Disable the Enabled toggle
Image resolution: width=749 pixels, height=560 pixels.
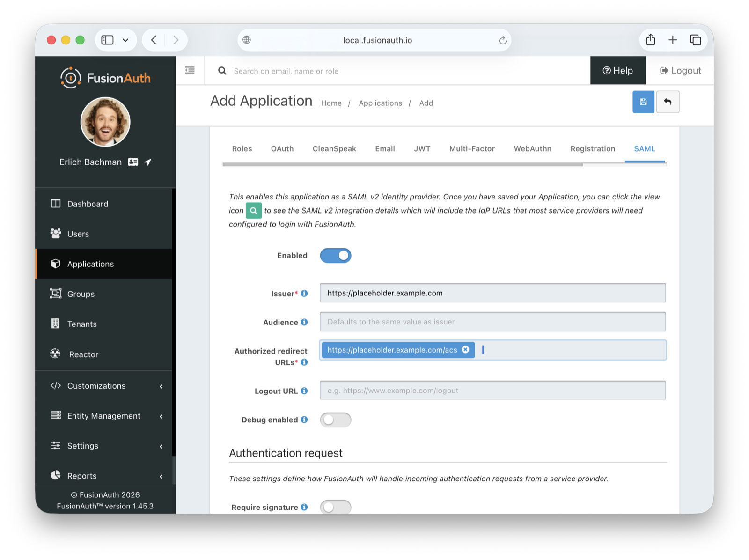336,255
